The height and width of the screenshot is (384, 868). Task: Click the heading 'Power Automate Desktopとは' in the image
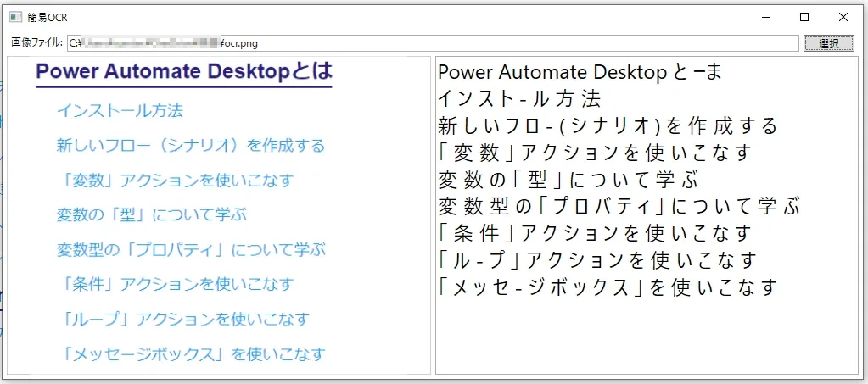point(184,71)
